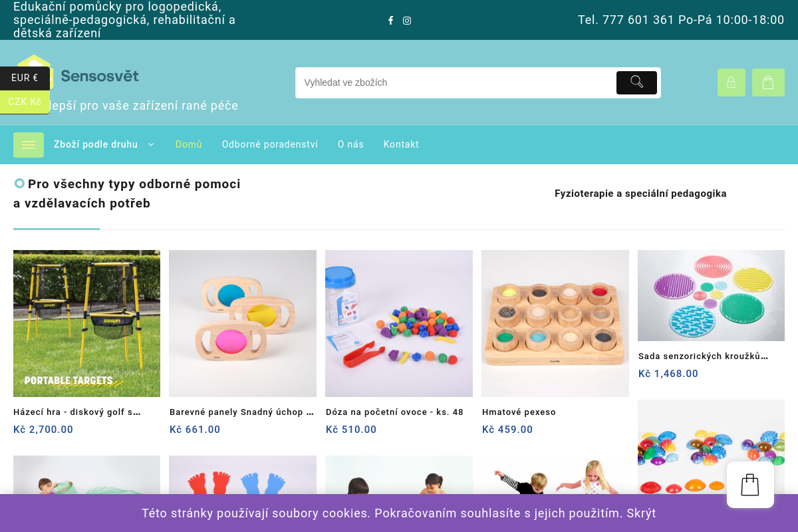Open the shopping cart icon in header

(x=768, y=82)
